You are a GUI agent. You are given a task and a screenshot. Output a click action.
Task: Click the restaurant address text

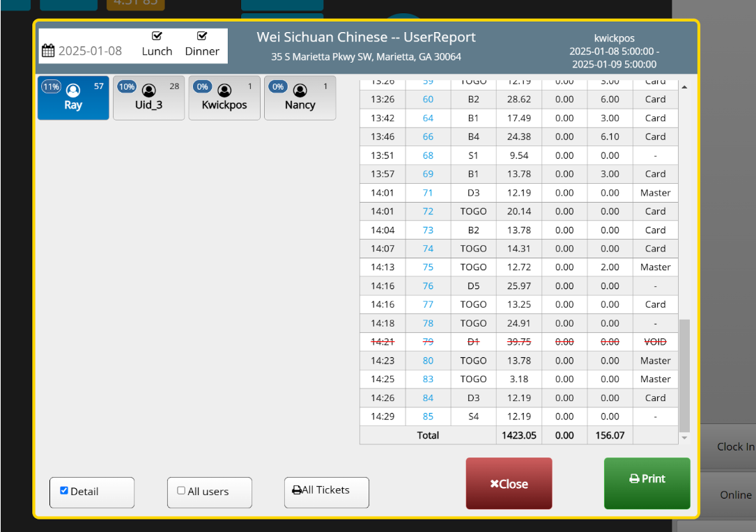click(x=366, y=57)
